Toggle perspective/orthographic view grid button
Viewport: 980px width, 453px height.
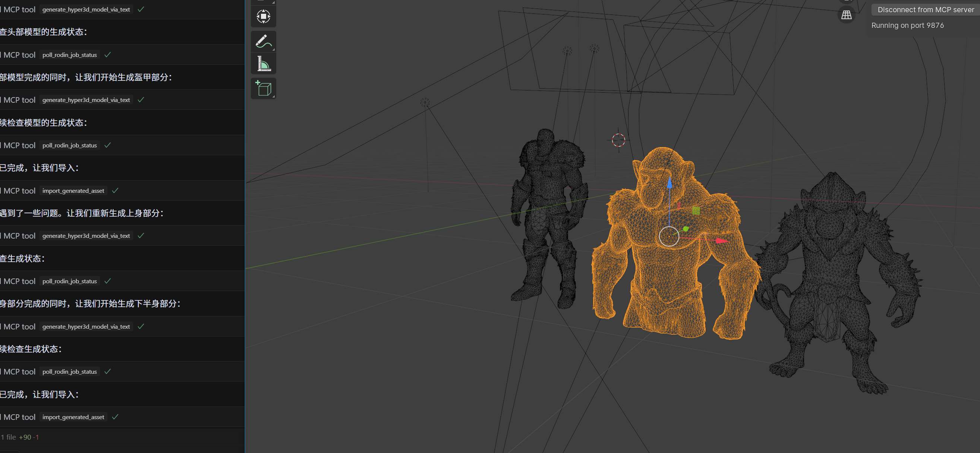[x=846, y=15]
